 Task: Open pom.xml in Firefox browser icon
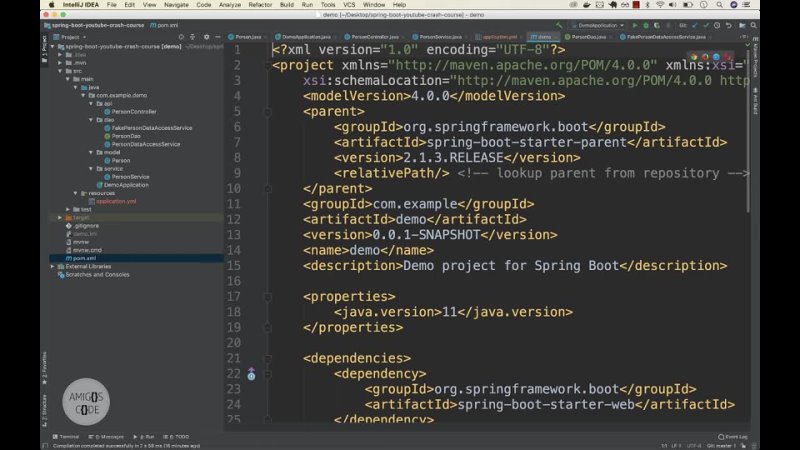pos(705,57)
